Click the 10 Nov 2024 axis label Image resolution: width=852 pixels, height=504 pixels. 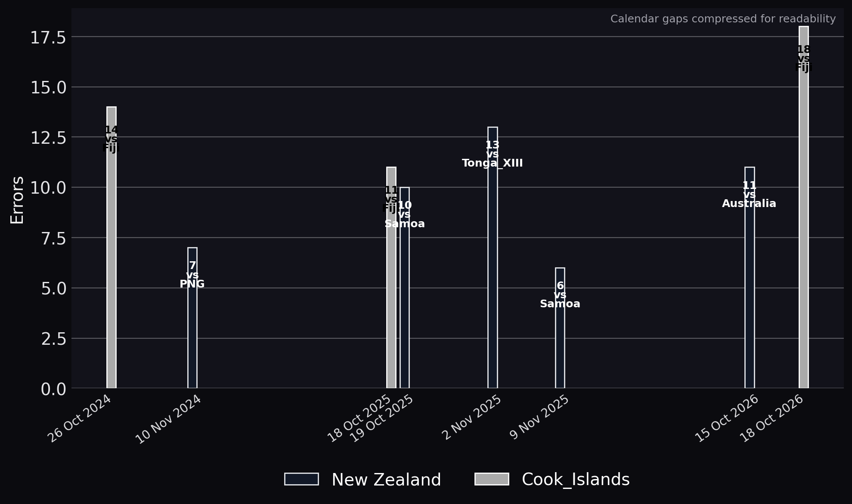coord(169,419)
